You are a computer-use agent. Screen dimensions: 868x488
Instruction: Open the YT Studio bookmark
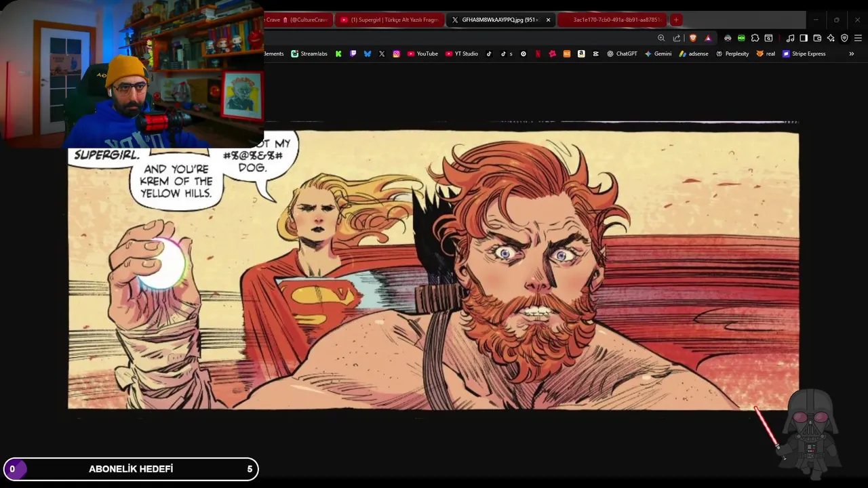(462, 54)
